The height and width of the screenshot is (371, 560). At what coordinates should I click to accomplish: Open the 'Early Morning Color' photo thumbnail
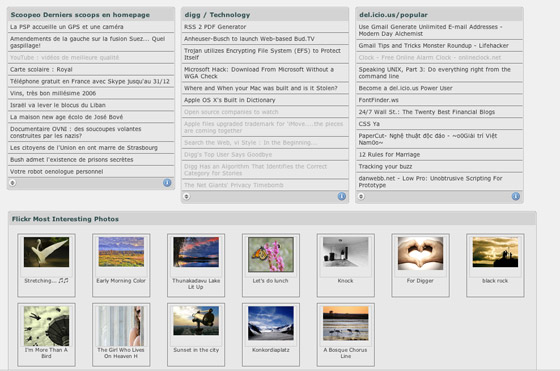click(121, 252)
